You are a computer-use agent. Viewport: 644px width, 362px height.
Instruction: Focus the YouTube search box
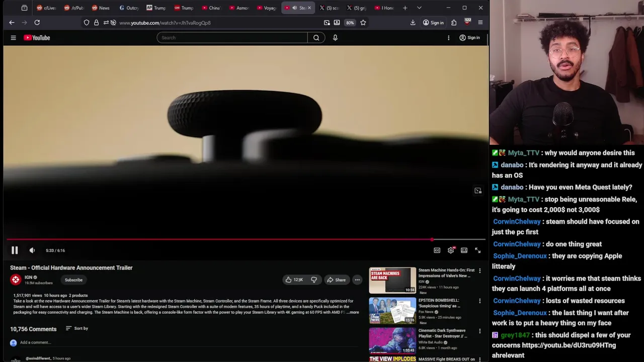232,38
